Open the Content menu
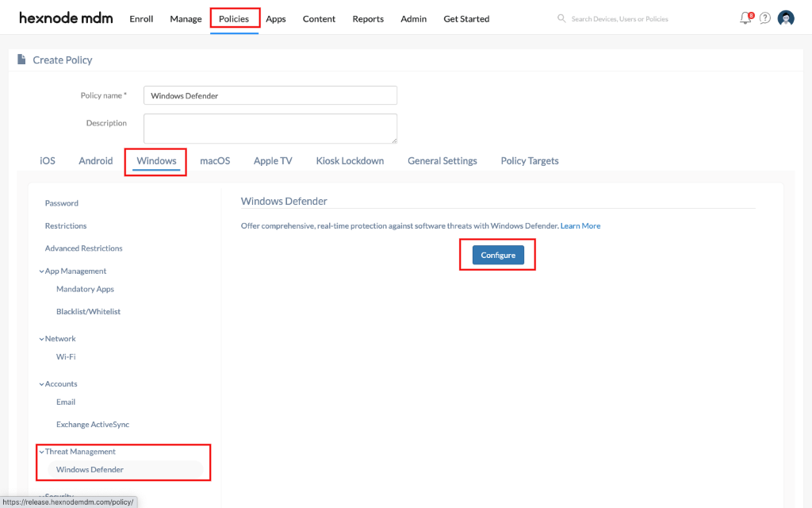This screenshot has width=812, height=508. pyautogui.click(x=319, y=19)
